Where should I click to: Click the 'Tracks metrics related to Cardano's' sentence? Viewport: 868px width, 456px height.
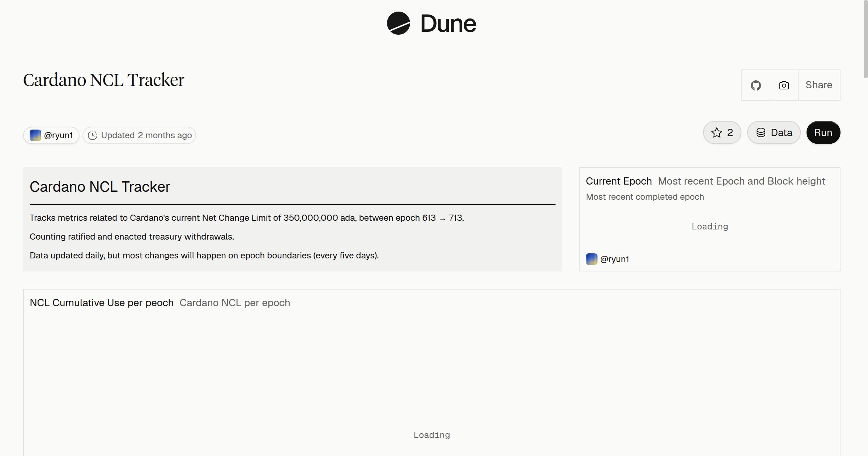[x=247, y=218]
